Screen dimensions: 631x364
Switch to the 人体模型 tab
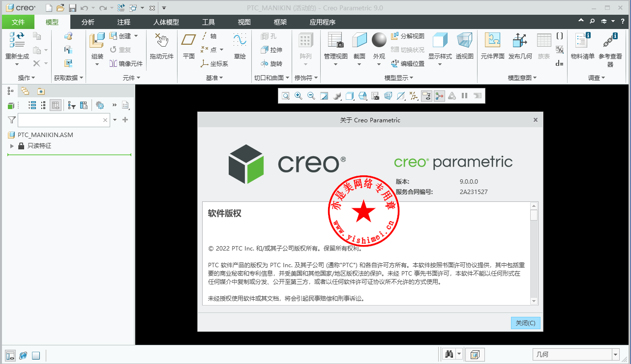coord(166,22)
